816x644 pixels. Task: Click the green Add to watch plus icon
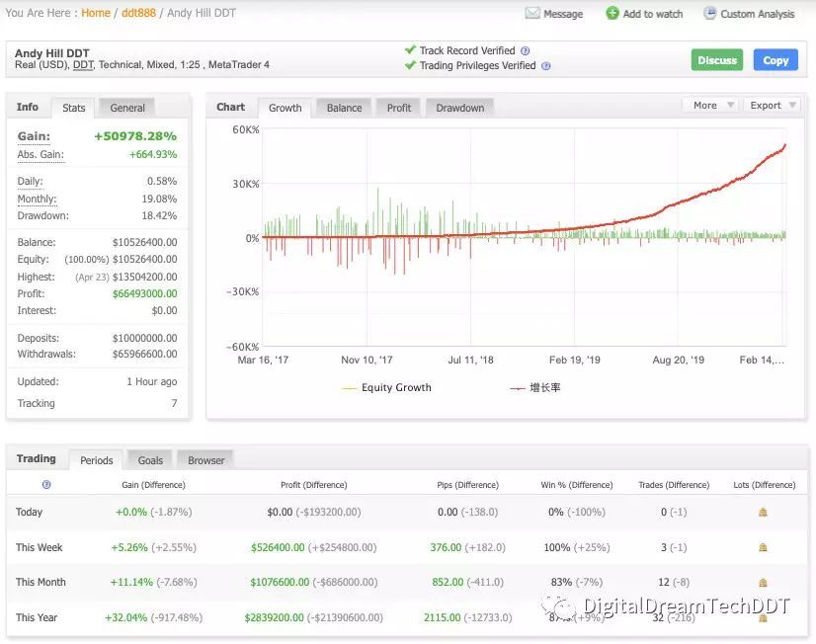[x=612, y=14]
